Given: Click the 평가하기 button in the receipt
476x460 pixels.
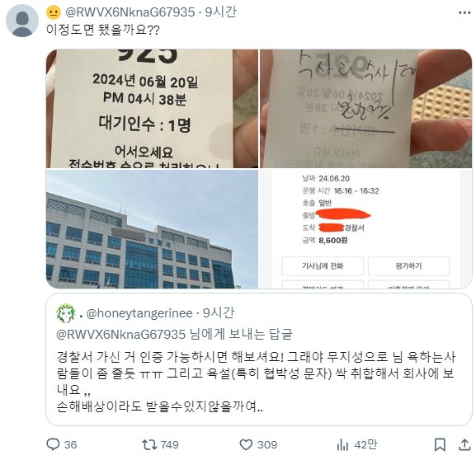Looking at the screenshot, I should [x=408, y=265].
